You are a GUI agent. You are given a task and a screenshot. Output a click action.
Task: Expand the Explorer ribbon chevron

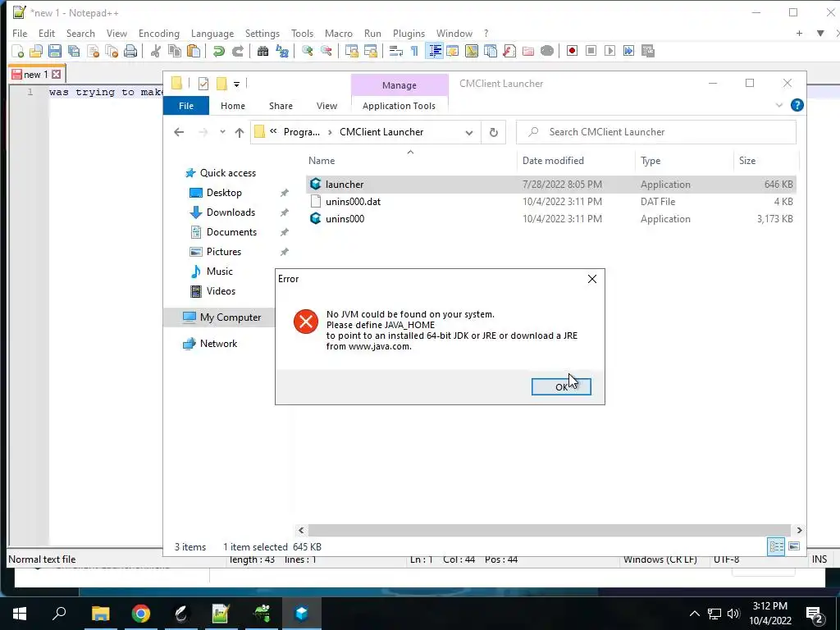[x=779, y=105]
